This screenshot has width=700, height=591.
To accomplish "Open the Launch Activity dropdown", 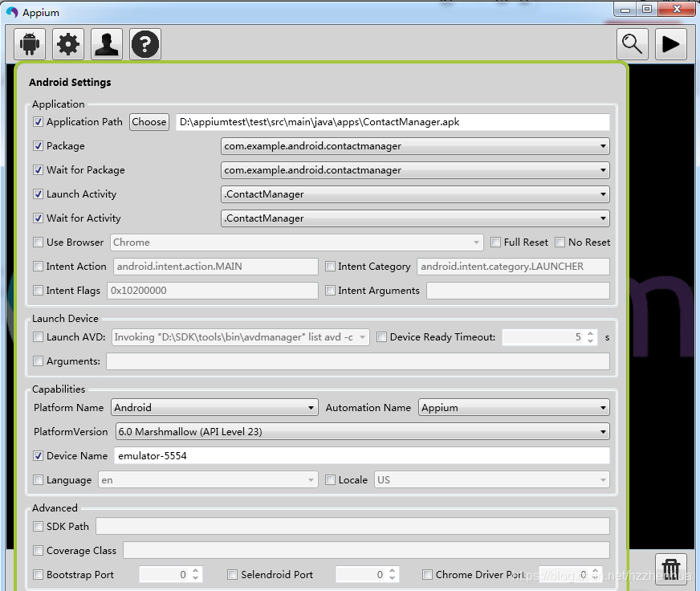I will pos(415,194).
